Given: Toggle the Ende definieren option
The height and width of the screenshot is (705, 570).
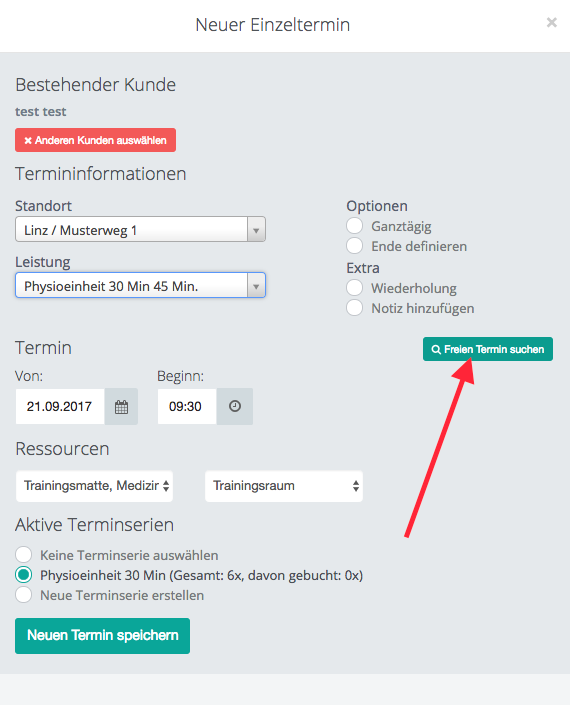Looking at the screenshot, I should (354, 246).
